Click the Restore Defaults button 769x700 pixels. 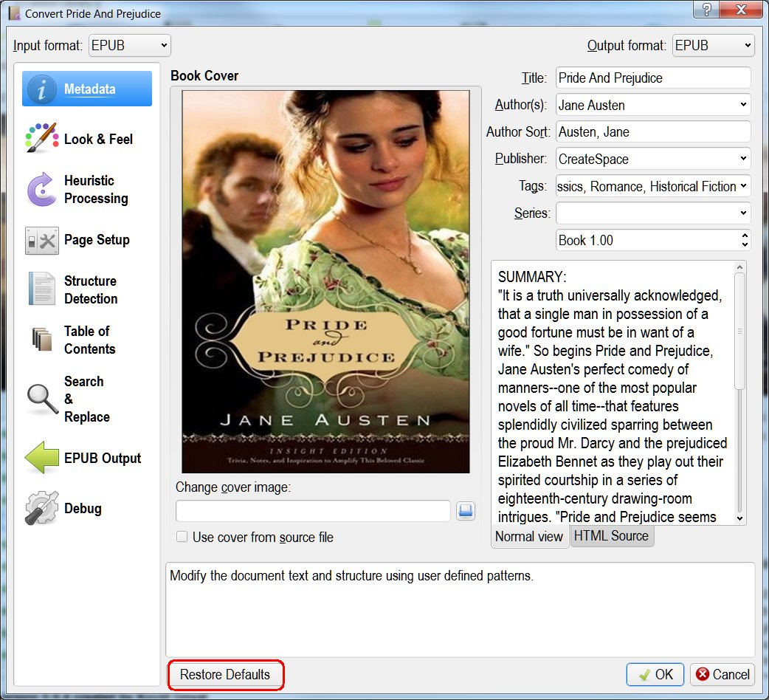tap(225, 674)
